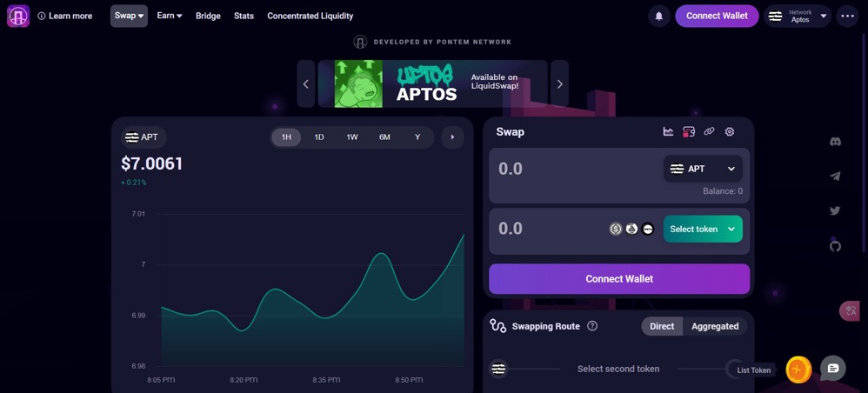The height and width of the screenshot is (393, 868).
Task: Click the first amount input field
Action: (576, 169)
